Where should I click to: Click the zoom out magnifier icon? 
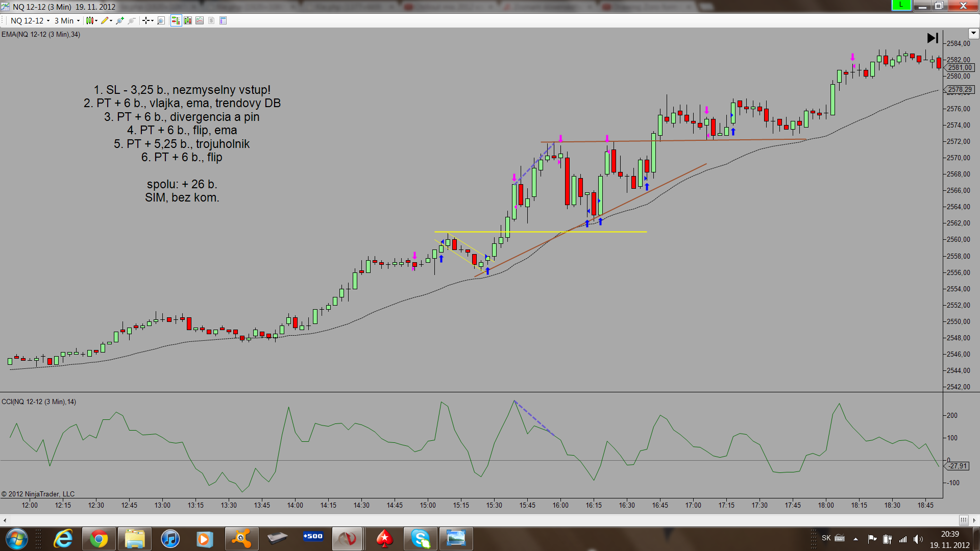[x=132, y=20]
